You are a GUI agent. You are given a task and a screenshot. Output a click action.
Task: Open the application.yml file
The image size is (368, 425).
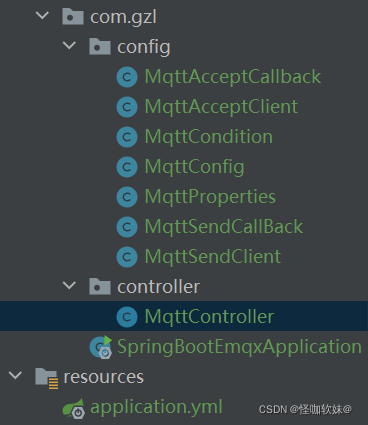click(156, 408)
